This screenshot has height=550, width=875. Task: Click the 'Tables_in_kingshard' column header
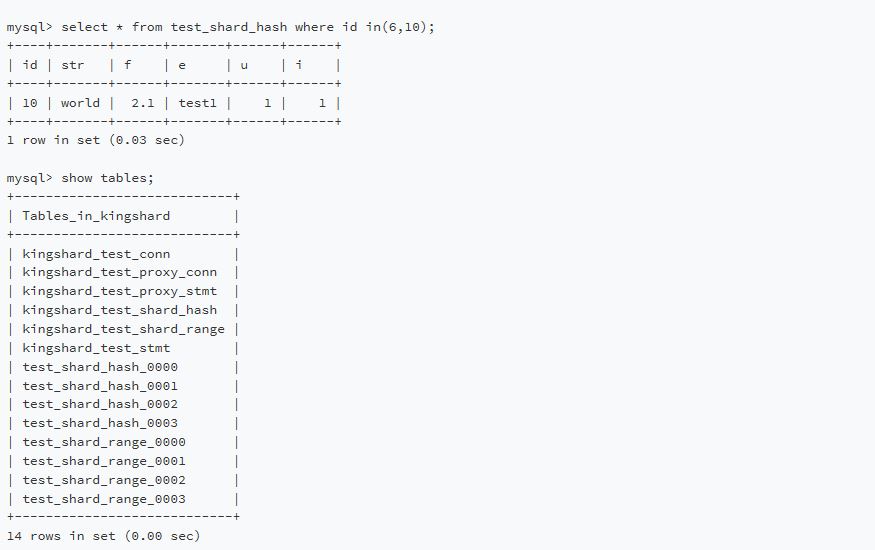coord(96,215)
